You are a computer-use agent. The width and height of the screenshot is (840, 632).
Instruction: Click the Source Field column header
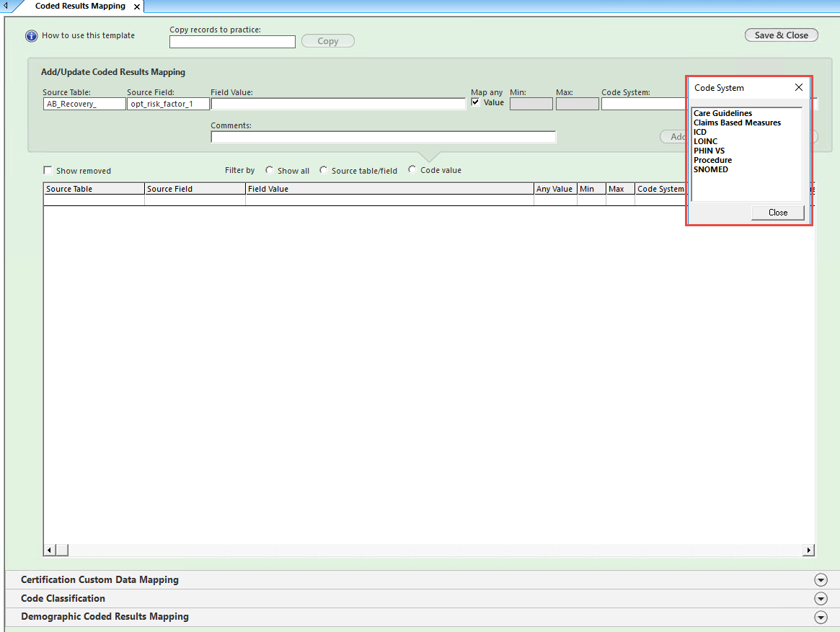click(195, 189)
